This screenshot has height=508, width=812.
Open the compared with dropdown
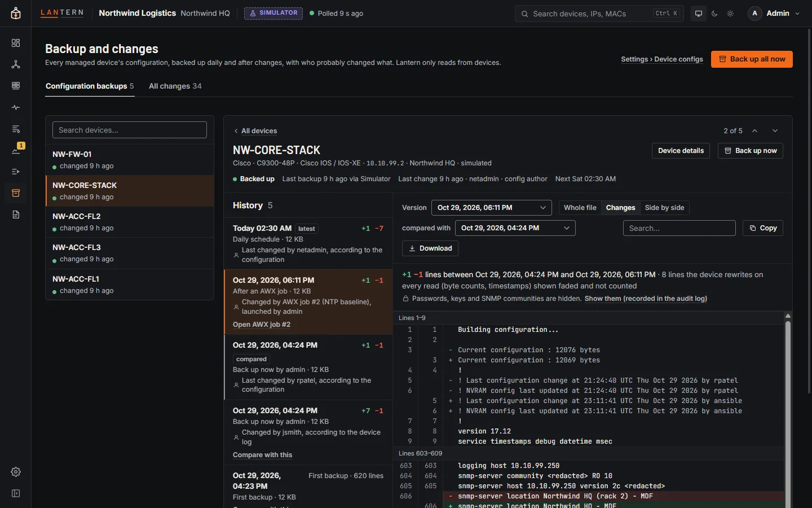[515, 228]
